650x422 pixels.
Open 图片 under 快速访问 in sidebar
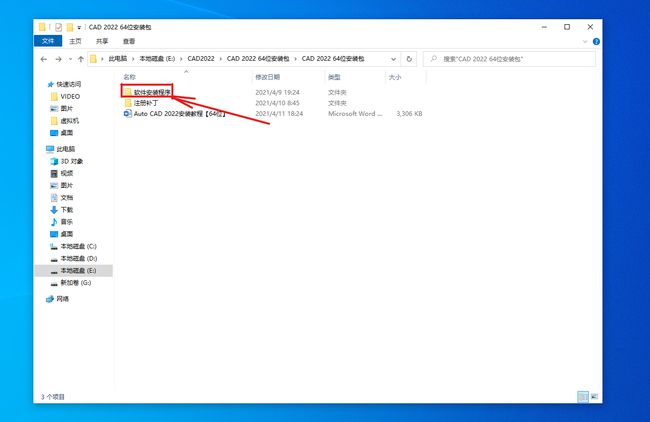point(62,109)
